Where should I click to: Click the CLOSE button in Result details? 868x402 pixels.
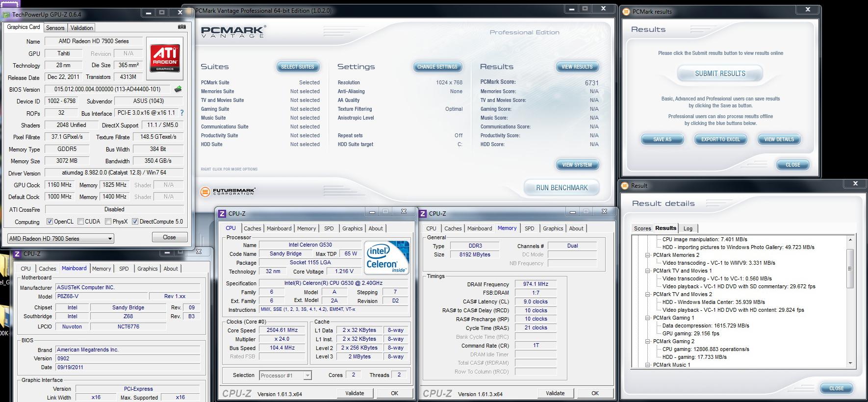pos(837,388)
